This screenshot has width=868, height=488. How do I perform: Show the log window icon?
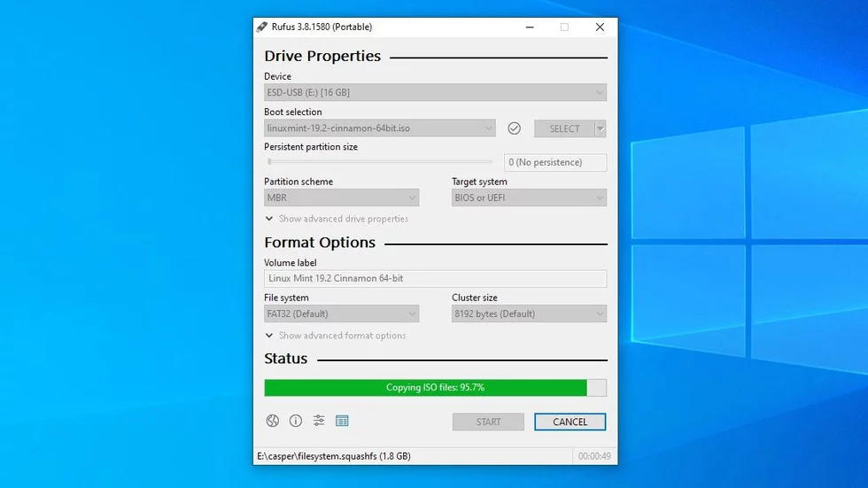(x=342, y=421)
